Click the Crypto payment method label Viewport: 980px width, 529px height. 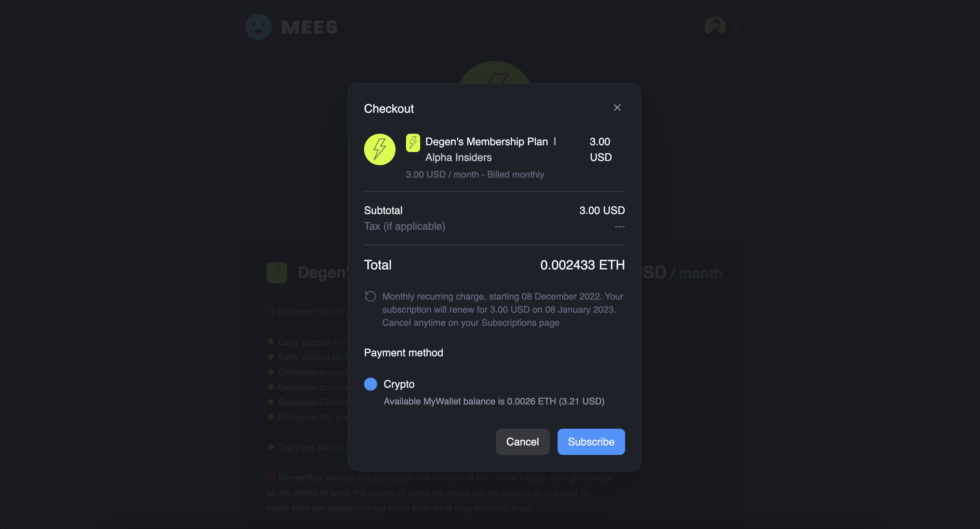coord(399,384)
